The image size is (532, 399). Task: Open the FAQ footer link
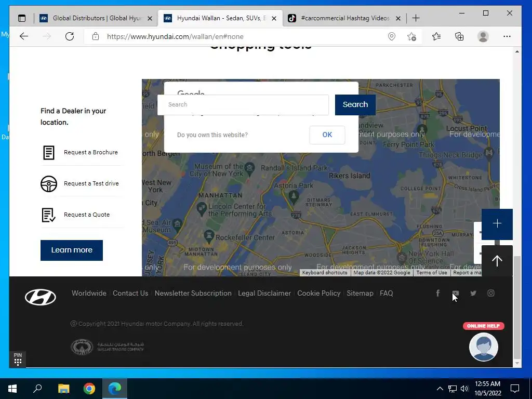pos(386,293)
